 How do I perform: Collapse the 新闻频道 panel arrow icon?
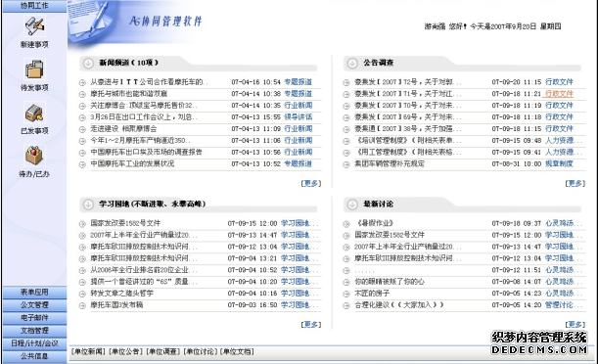pyautogui.click(x=88, y=63)
